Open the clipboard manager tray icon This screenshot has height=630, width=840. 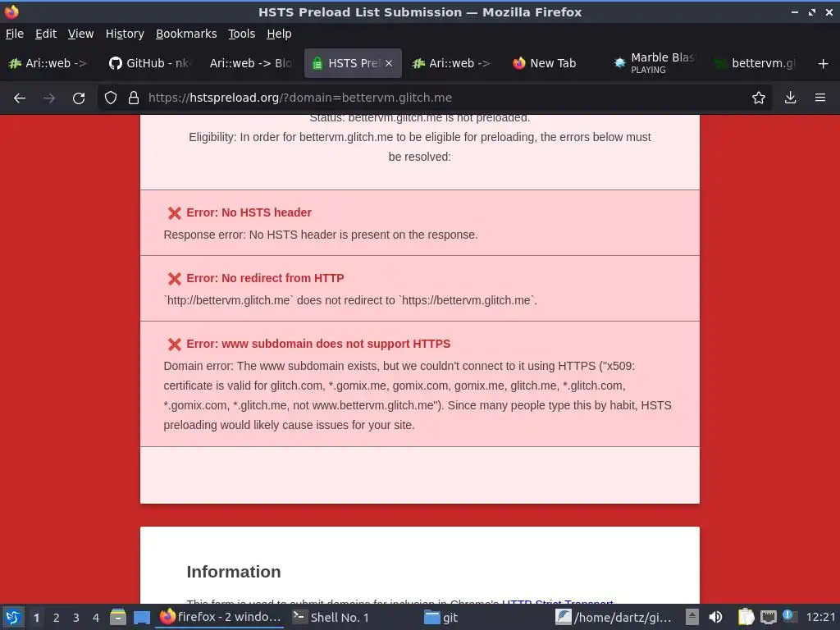click(x=746, y=617)
